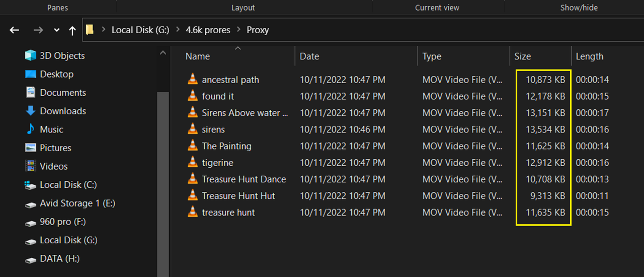Click the Downloads arrow icon
644x277 pixels.
(x=31, y=111)
